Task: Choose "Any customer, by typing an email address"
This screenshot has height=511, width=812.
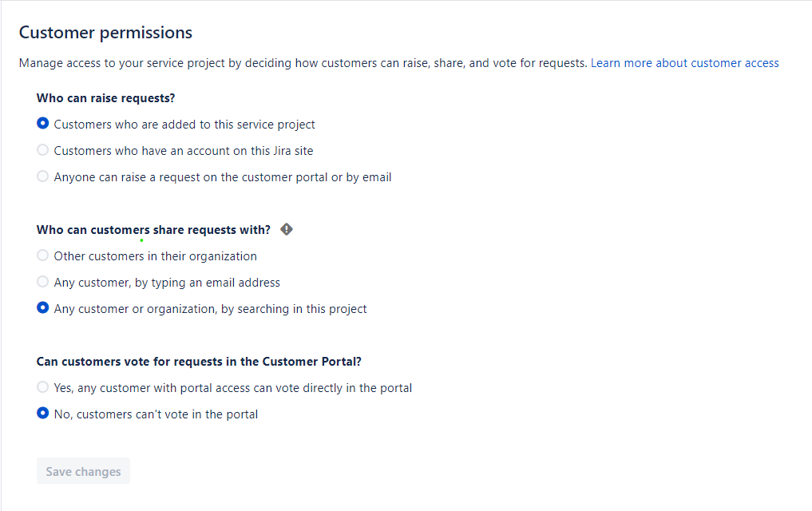Action: 42,281
